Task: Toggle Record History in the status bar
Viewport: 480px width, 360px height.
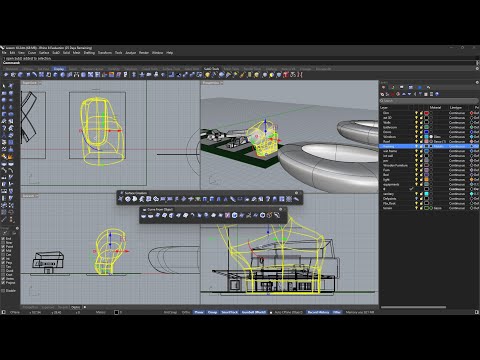Action: tap(319, 312)
